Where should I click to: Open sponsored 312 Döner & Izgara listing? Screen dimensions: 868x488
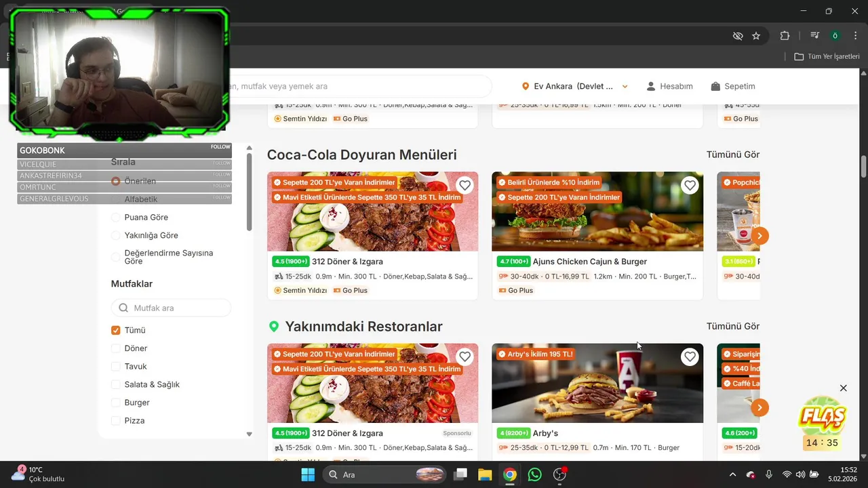pos(347,433)
